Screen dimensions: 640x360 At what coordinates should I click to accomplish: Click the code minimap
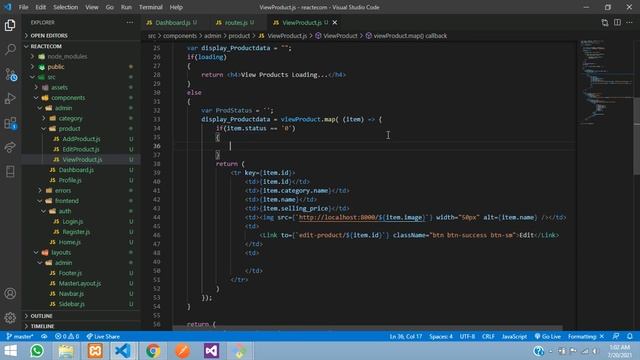pos(605,82)
